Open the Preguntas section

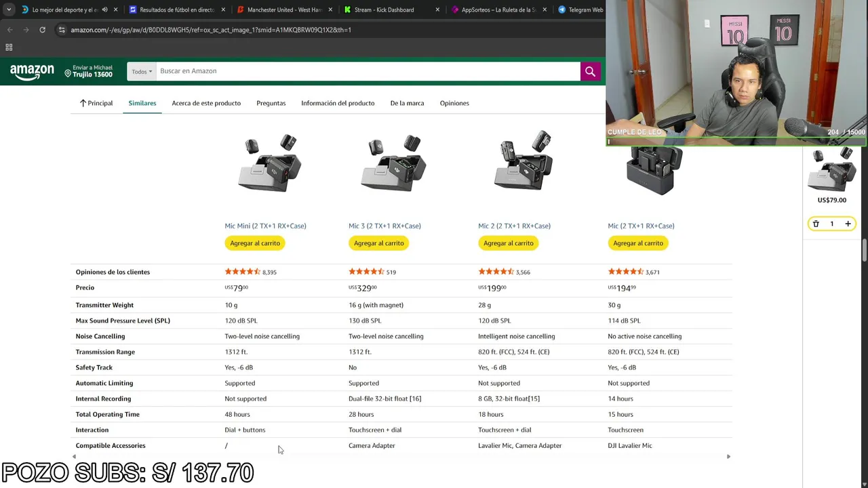pos(271,103)
